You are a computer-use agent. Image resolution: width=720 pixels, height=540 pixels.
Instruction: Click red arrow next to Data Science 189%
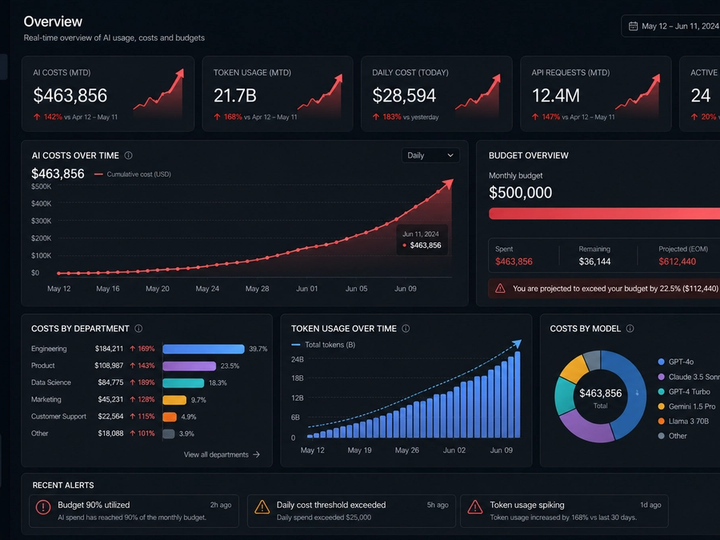pos(132,382)
